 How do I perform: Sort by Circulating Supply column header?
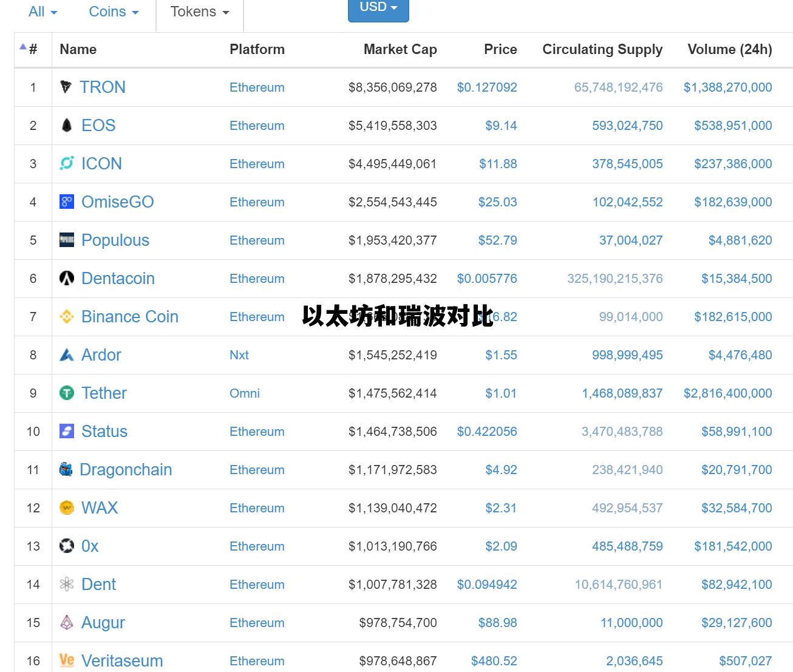click(x=602, y=49)
